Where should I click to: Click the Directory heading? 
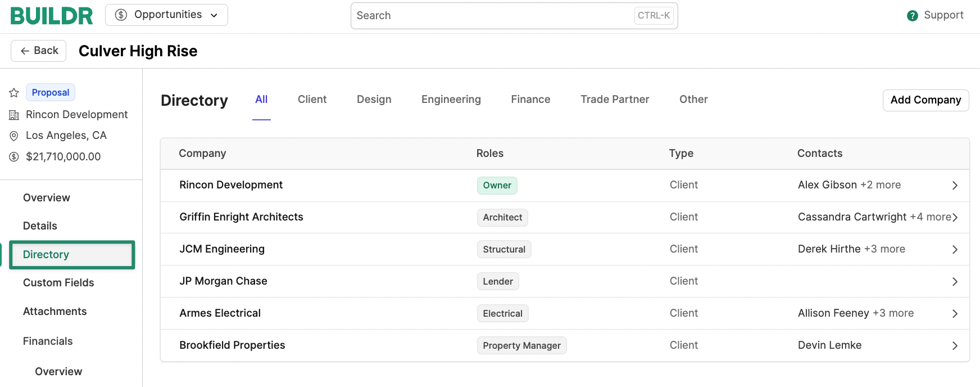click(x=194, y=101)
